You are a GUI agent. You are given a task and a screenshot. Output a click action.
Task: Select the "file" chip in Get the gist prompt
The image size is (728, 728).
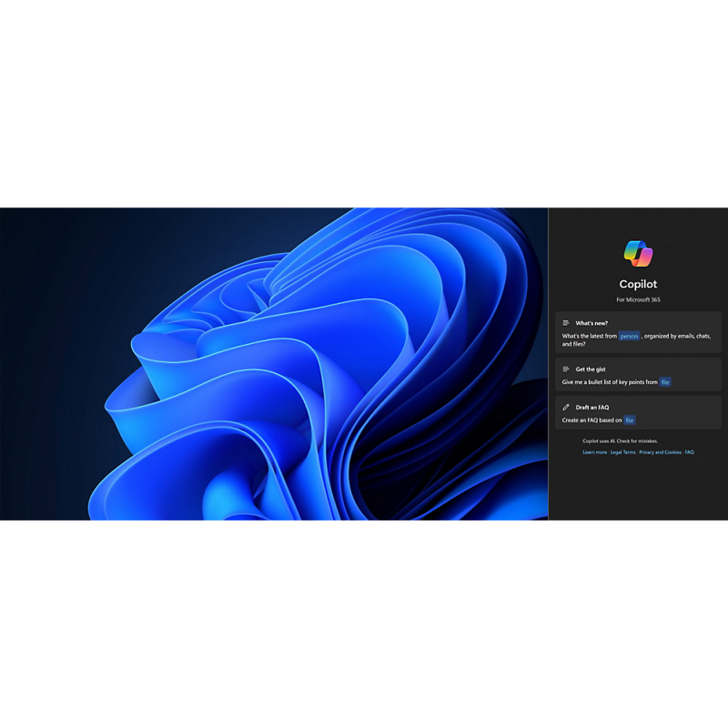click(x=665, y=382)
